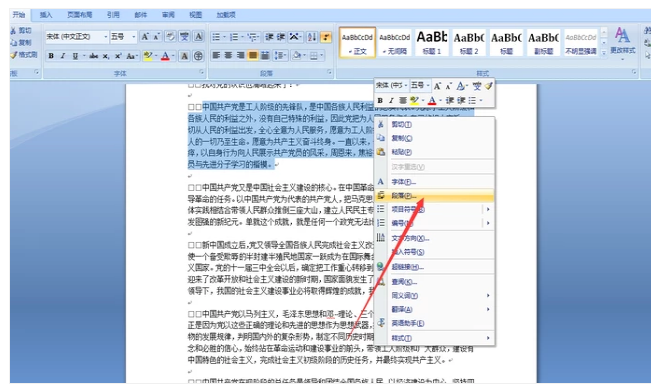Image resolution: width=651 pixels, height=385 pixels.
Task: Apply the 标题 1 style from gallery
Action: [432, 42]
